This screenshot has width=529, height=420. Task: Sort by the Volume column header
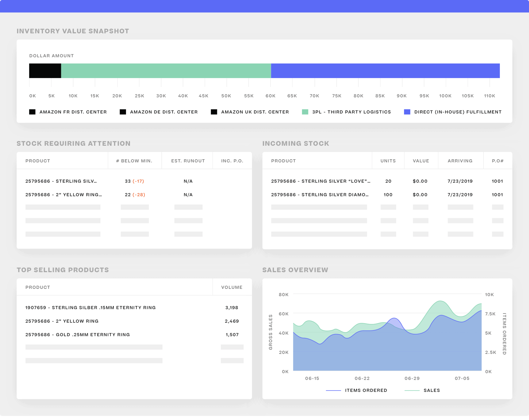pos(232,287)
